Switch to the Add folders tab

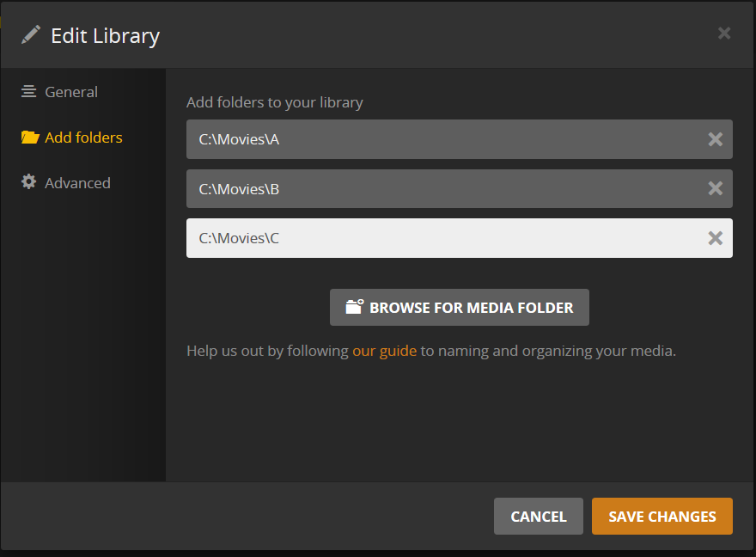pos(83,138)
